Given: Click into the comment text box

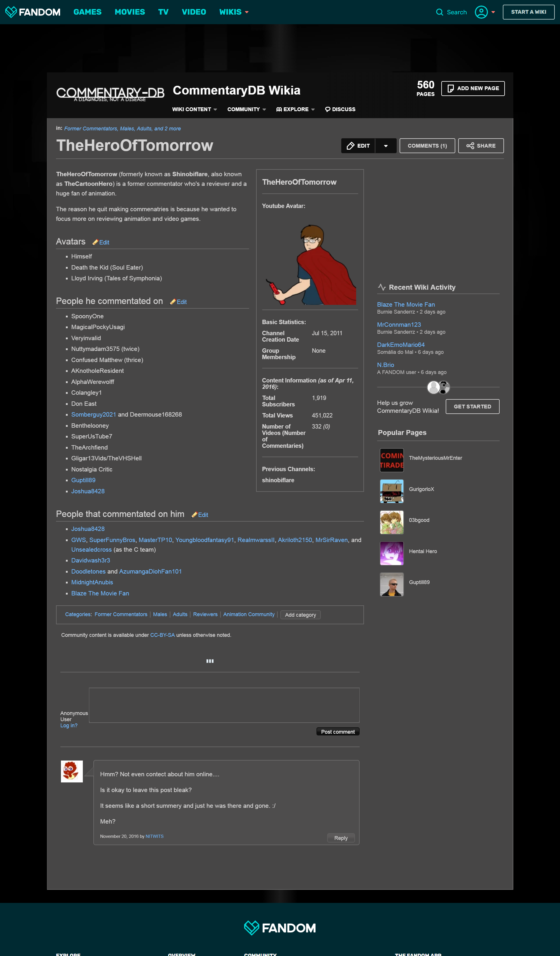Looking at the screenshot, I should [224, 705].
